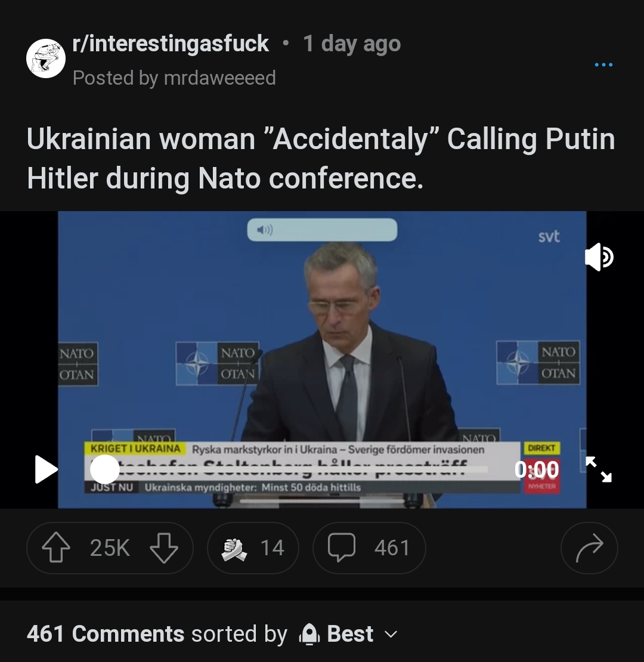Open r/interestingasfuck subreddit link
The width and height of the screenshot is (644, 662).
point(171,44)
